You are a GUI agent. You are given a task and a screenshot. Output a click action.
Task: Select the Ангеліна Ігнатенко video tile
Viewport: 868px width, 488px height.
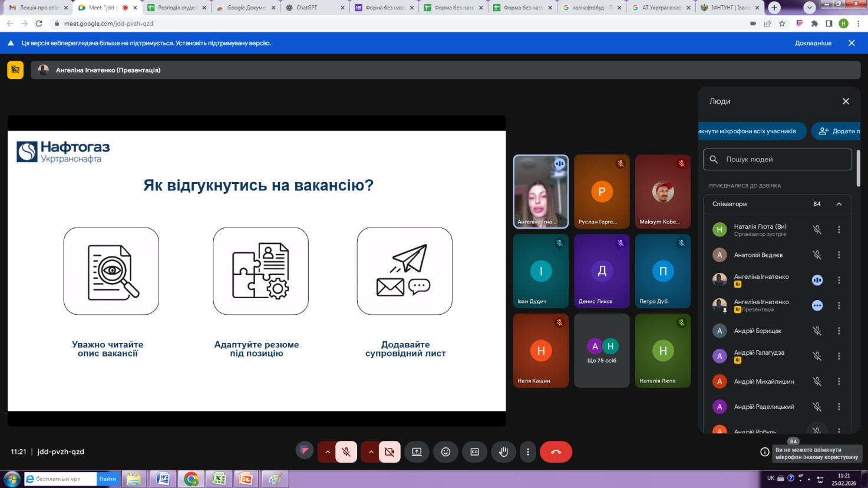[x=541, y=191]
